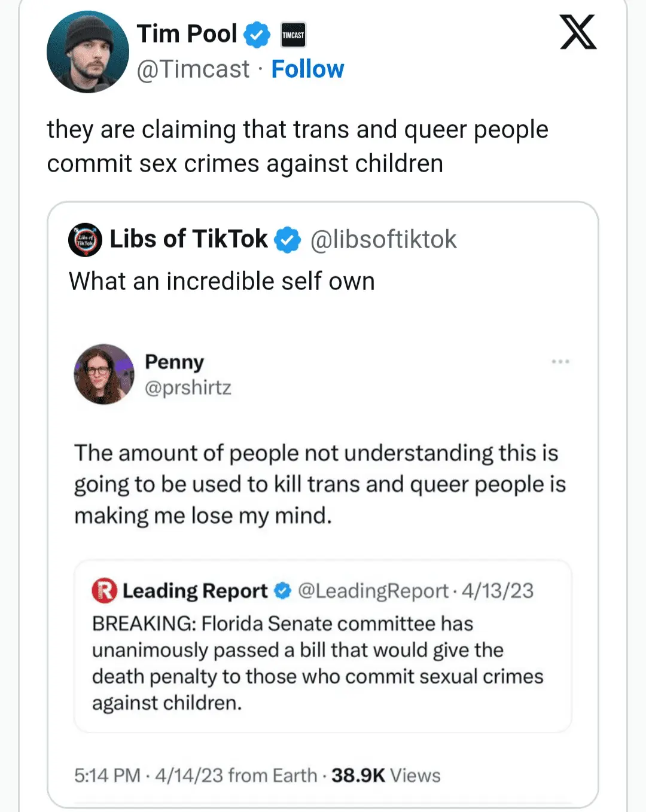This screenshot has height=812, width=646.
Task: Click the TIMCAST affiliation badge
Action: (293, 35)
